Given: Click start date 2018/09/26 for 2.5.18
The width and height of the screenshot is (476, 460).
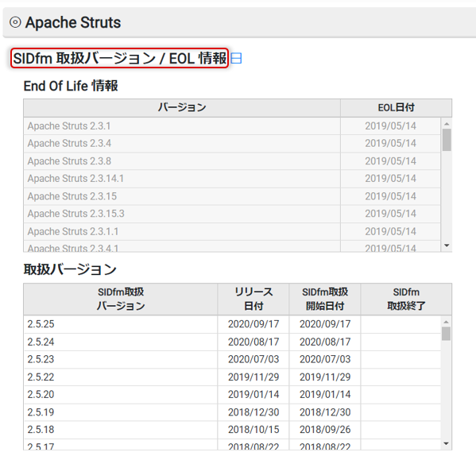Looking at the screenshot, I should 325,430.
